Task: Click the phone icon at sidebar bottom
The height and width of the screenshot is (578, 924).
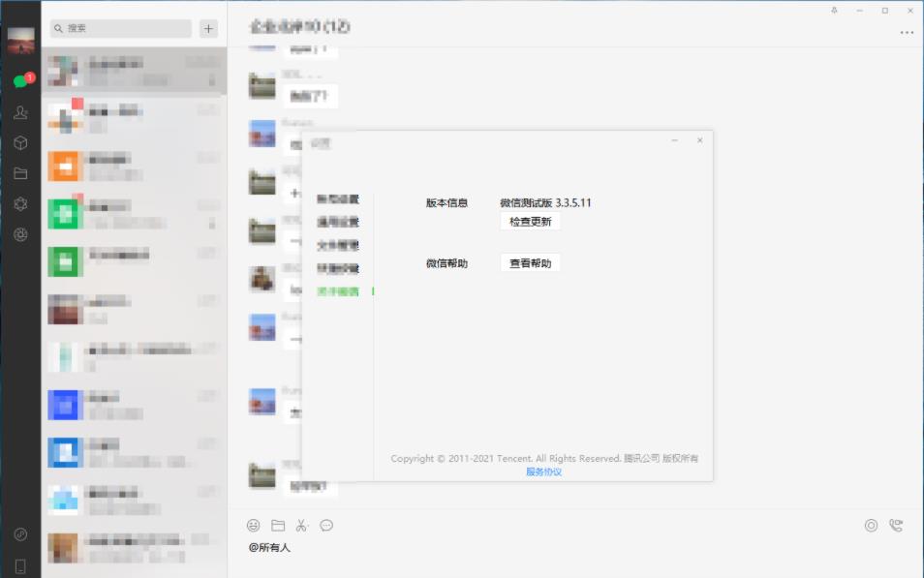Action: (x=20, y=566)
